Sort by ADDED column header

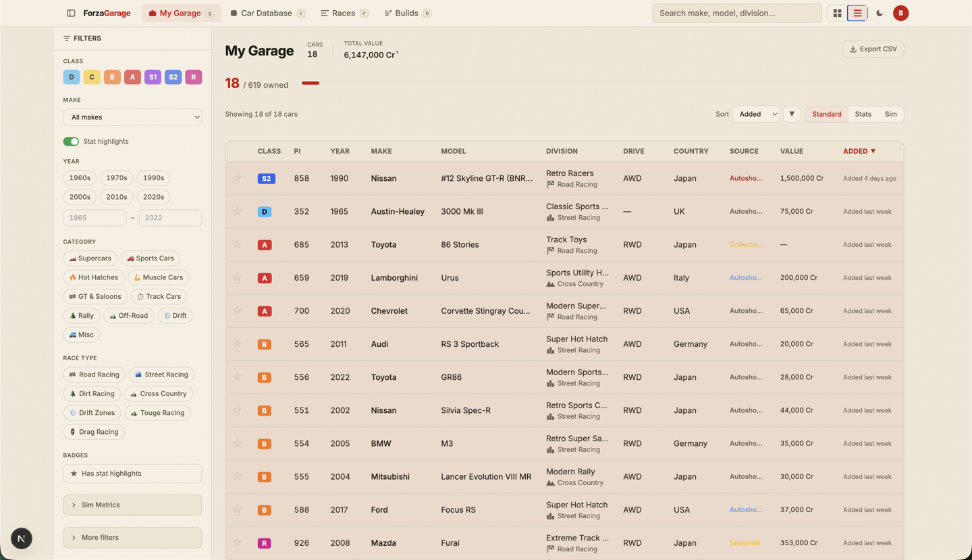(x=859, y=151)
